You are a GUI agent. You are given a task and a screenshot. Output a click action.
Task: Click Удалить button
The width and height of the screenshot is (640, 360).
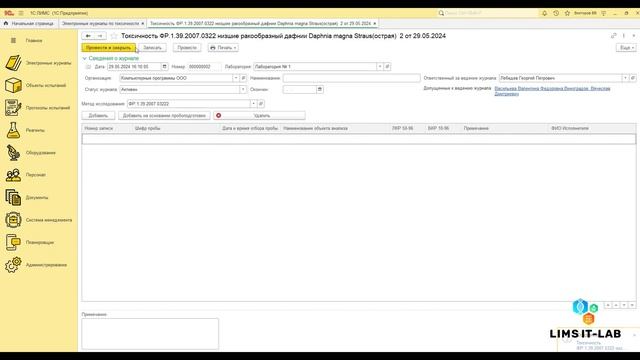[x=259, y=116]
